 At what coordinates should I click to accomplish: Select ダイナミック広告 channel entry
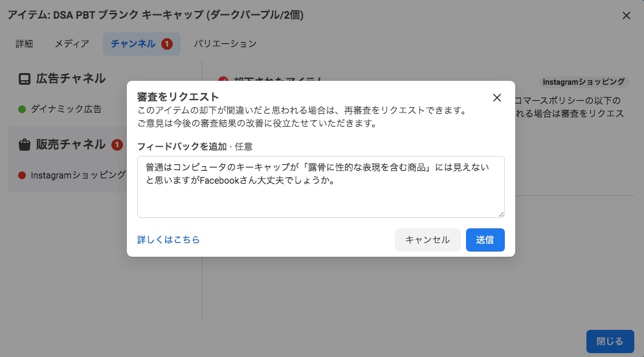tap(60, 109)
